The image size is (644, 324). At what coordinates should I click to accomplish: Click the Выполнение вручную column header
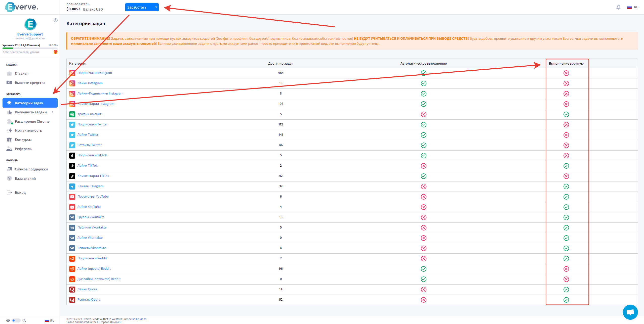[x=566, y=64]
